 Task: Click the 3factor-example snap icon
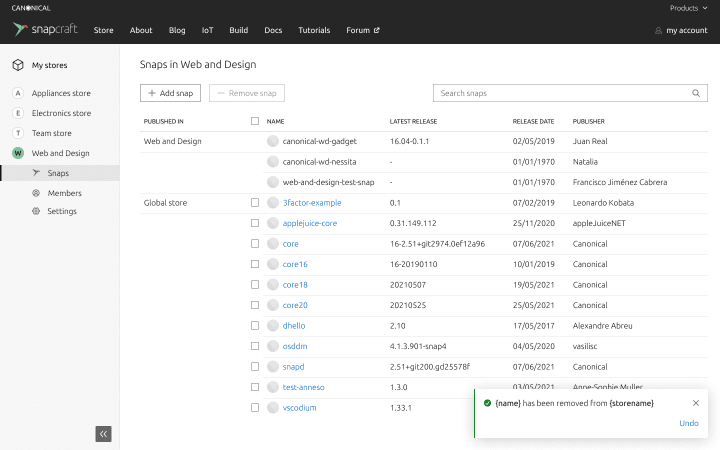(x=273, y=202)
